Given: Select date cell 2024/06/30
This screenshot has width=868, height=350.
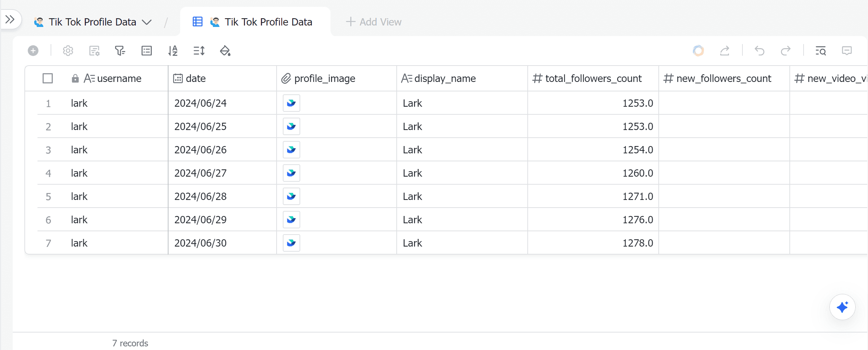Looking at the screenshot, I should point(222,243).
